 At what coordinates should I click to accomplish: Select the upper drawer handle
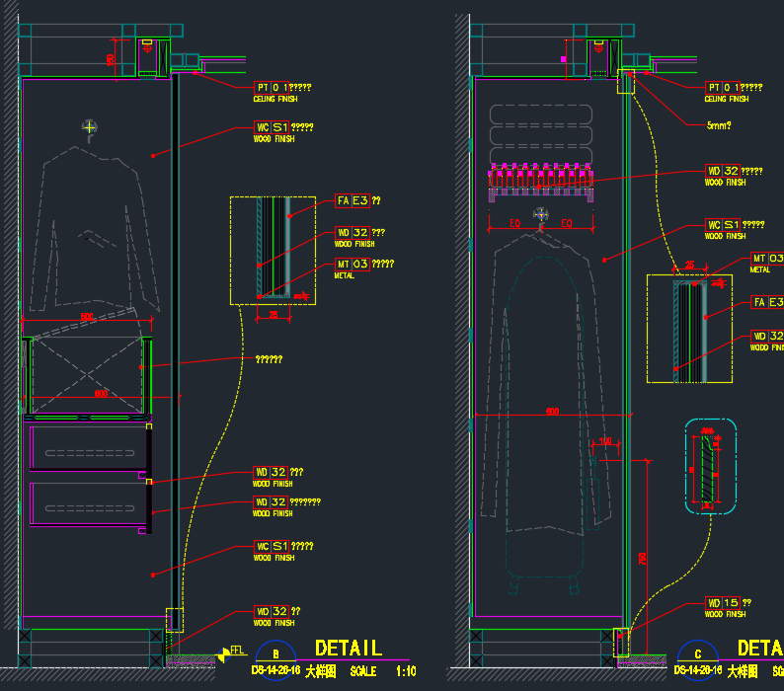(x=90, y=453)
